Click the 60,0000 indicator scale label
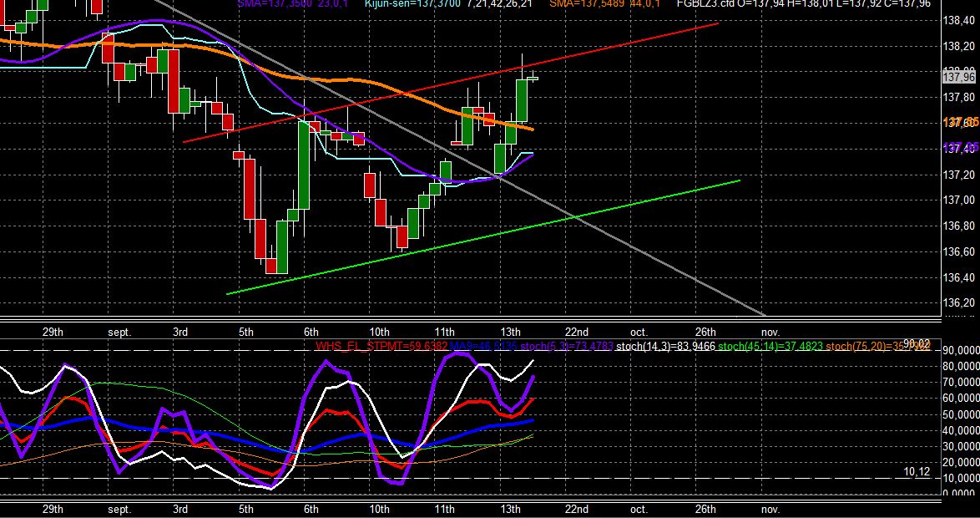Image resolution: width=980 pixels, height=518 pixels. pyautogui.click(x=961, y=399)
